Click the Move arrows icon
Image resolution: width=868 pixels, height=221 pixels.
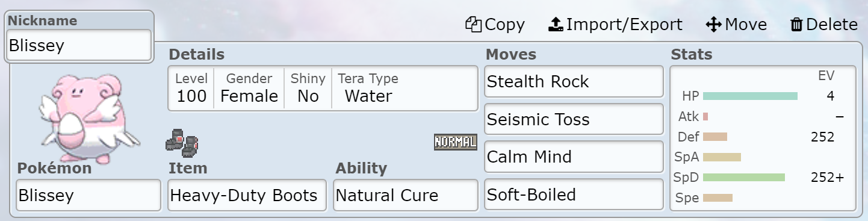[713, 25]
